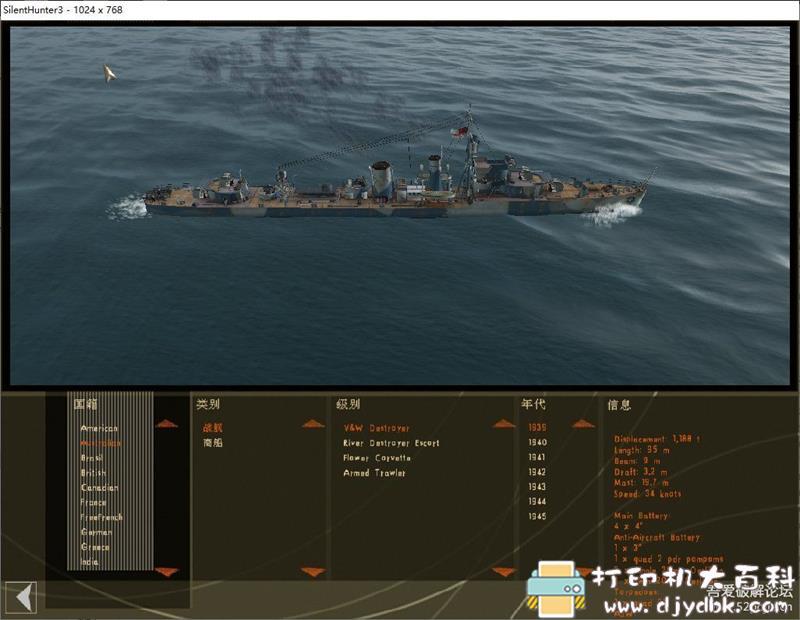Select River Destroyer Escort class

391,443
